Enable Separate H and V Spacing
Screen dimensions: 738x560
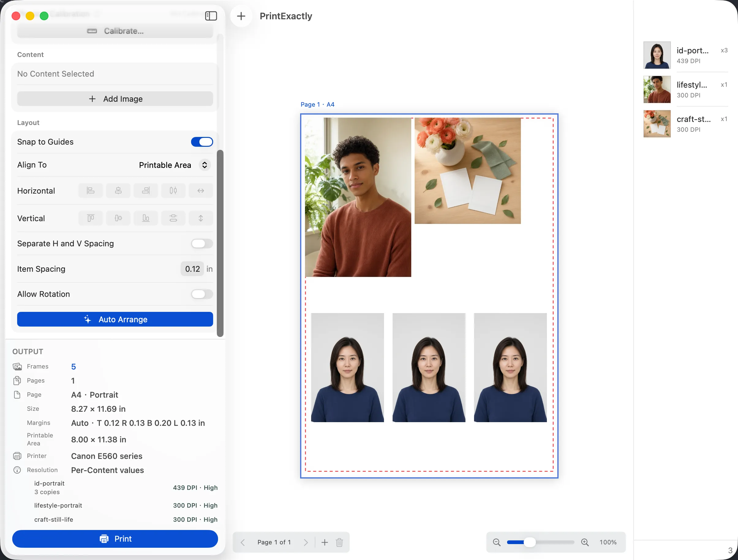click(202, 244)
